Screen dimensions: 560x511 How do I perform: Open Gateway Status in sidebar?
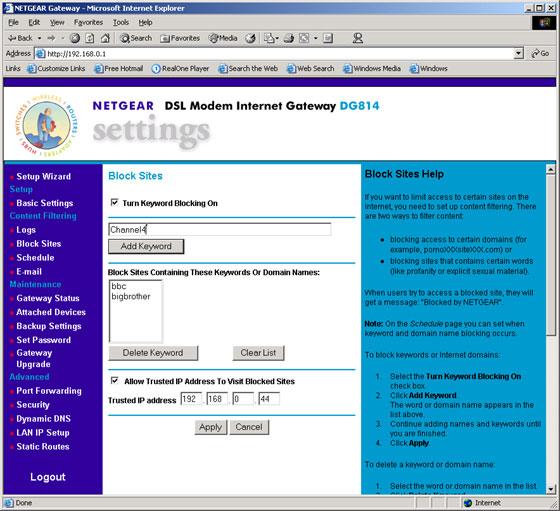48,298
